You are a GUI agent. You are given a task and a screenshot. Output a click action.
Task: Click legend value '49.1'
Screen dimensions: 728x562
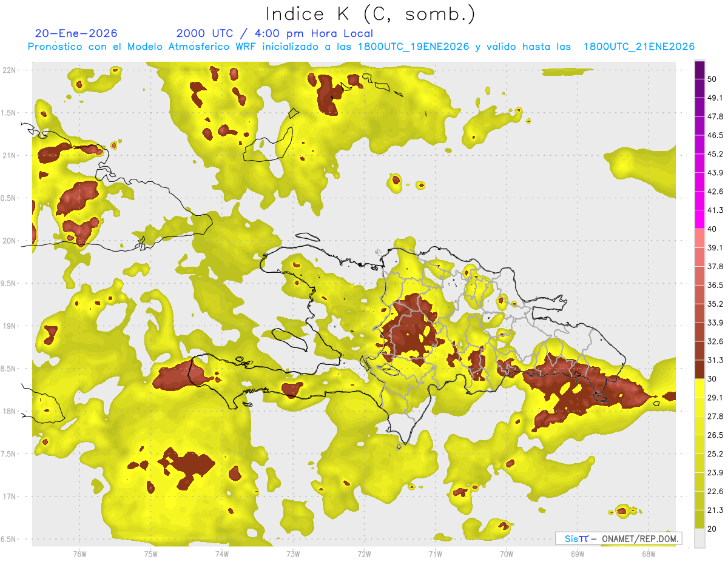(715, 98)
